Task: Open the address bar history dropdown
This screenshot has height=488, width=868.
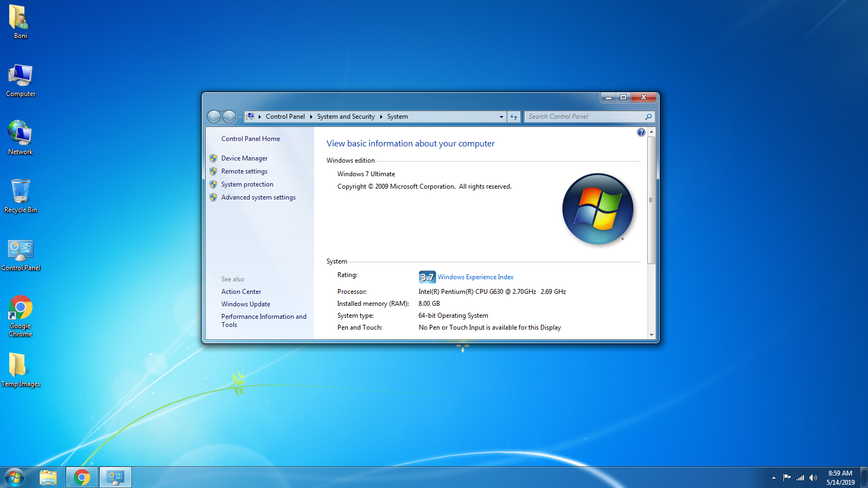Action: [501, 117]
